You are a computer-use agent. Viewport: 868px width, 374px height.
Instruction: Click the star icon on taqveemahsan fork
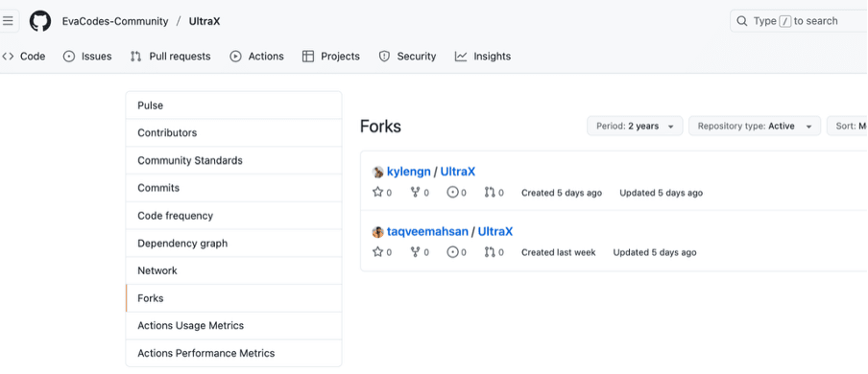coord(378,252)
